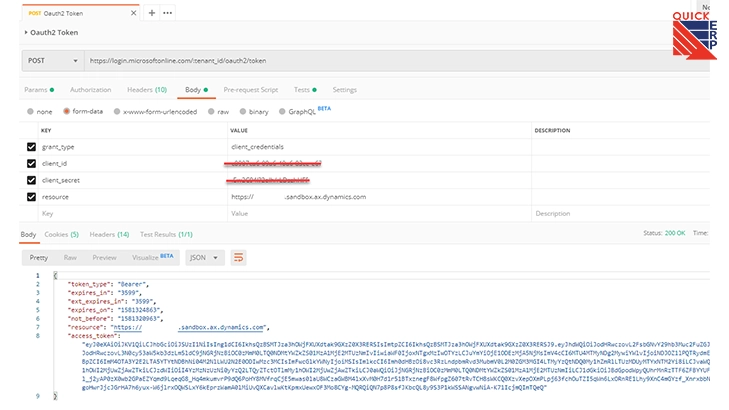Open the Headers (10) request tab
This screenshot has width=729, height=410.
point(147,90)
